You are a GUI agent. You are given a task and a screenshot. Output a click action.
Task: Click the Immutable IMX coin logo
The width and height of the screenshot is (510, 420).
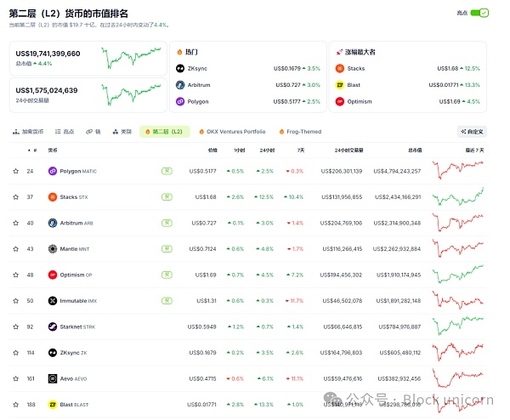pos(53,300)
